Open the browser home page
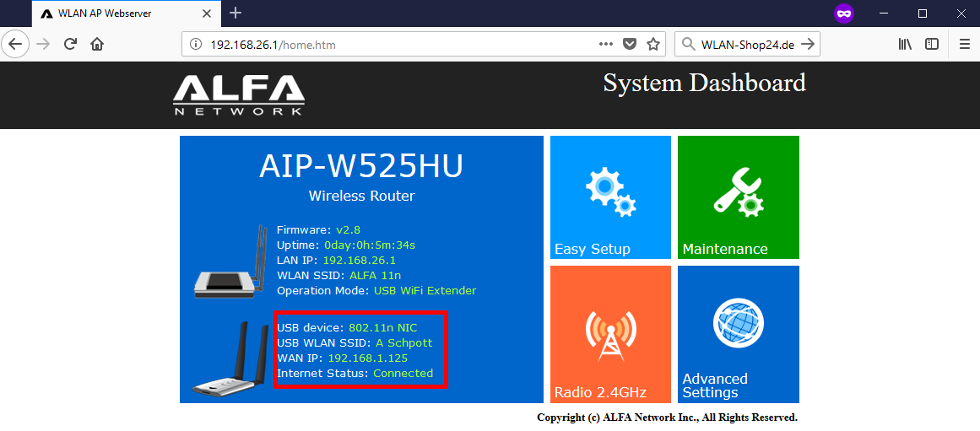This screenshot has height=431, width=980. coord(97,45)
